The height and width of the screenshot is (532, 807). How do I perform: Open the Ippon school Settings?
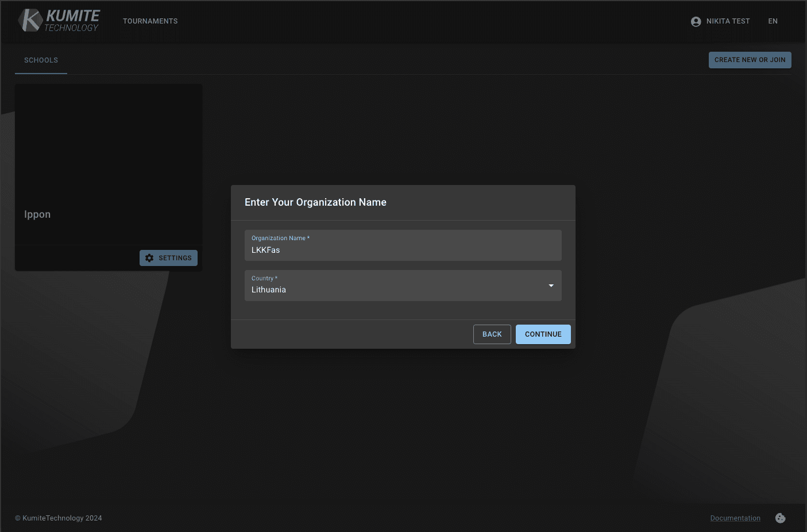tap(168, 257)
